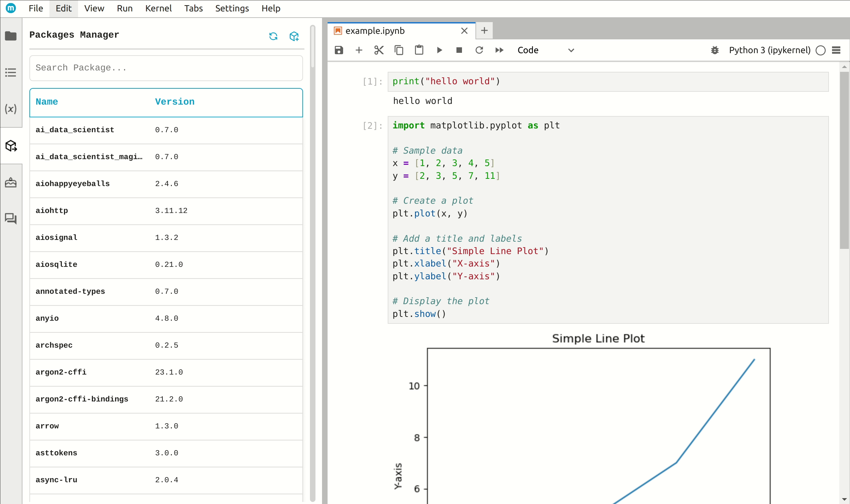Select the Python 3 (ipykernel) kernel button
Screen dimensions: 850x504
(769, 50)
